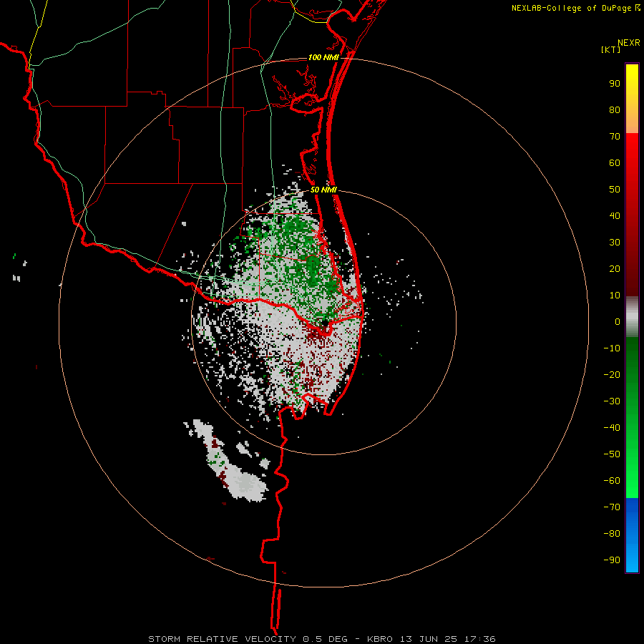Screen dimensions: 644x644
Task: Click the 0 knot scale label
Action: [x=618, y=321]
